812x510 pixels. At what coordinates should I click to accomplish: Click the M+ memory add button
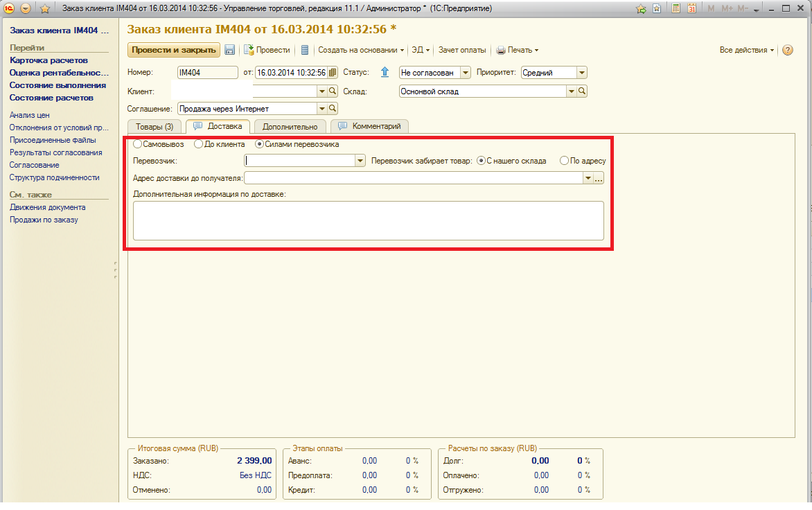click(727, 8)
